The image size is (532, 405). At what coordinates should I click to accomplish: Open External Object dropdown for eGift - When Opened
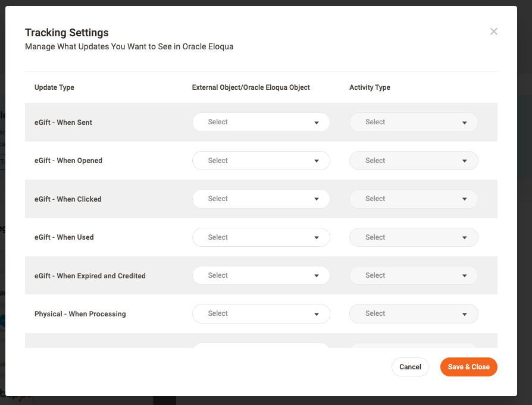click(261, 161)
